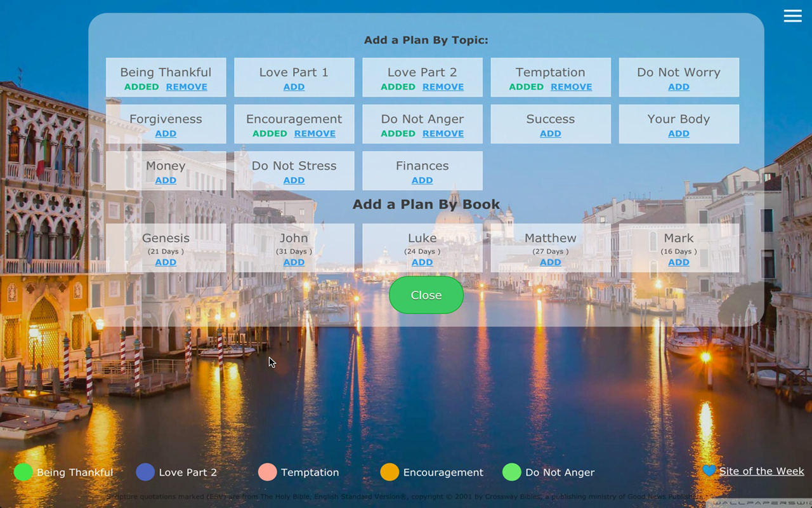Click the green Close button

pos(426,295)
